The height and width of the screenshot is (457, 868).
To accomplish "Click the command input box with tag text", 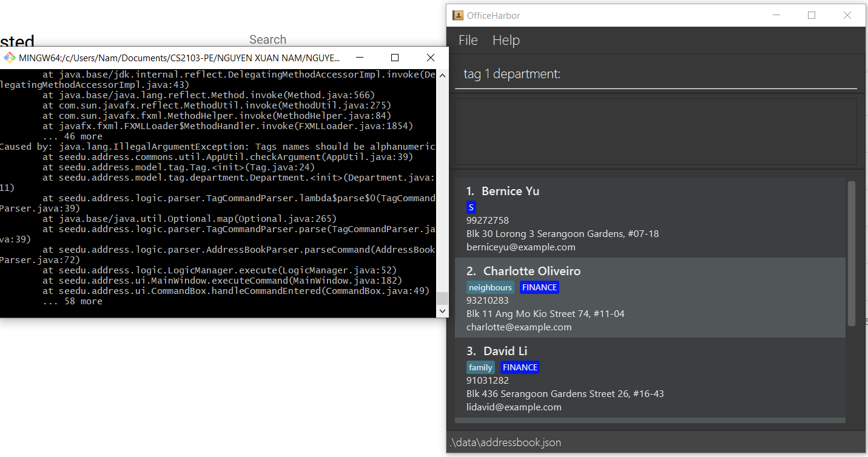I will point(656,74).
